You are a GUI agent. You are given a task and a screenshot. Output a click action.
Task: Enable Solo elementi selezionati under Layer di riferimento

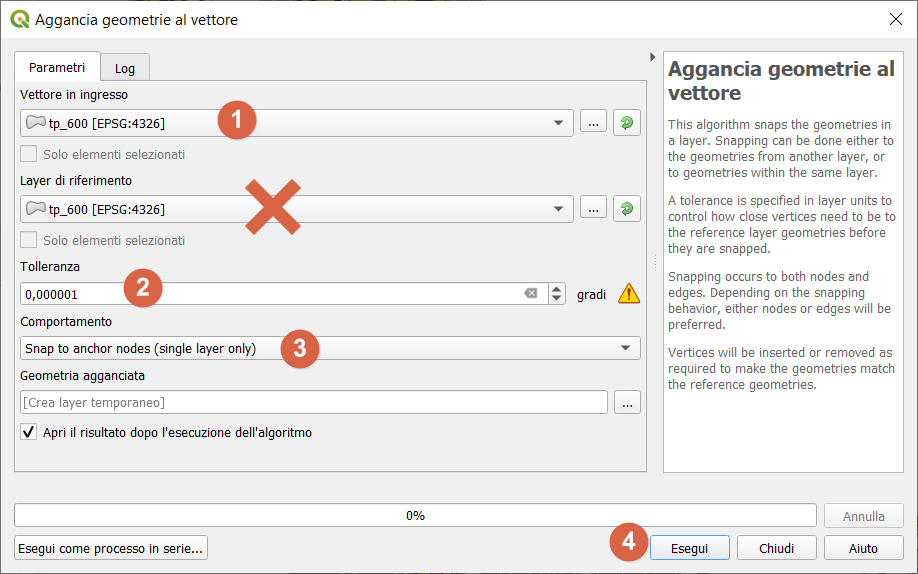[29, 241]
